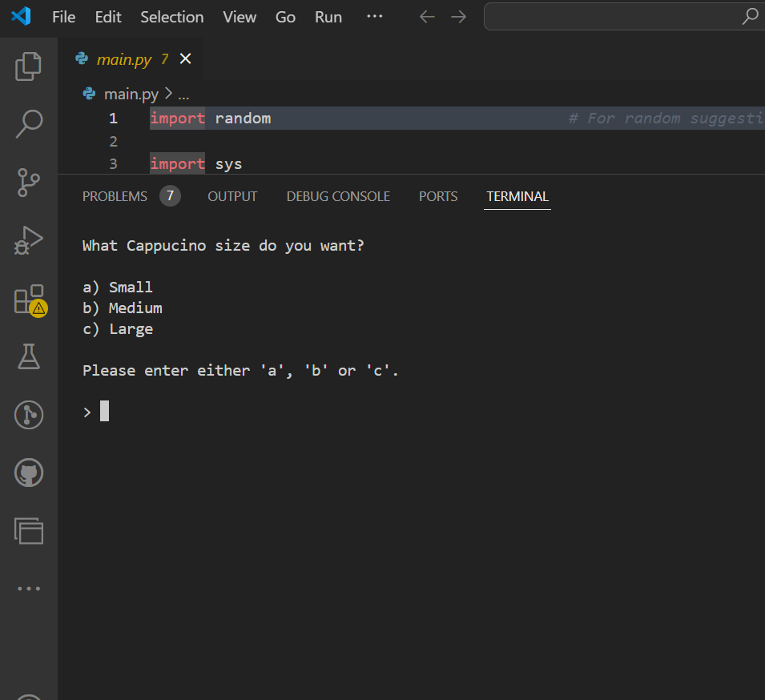This screenshot has width=765, height=700.
Task: Open the stacked windows icon view
Action: 29,531
